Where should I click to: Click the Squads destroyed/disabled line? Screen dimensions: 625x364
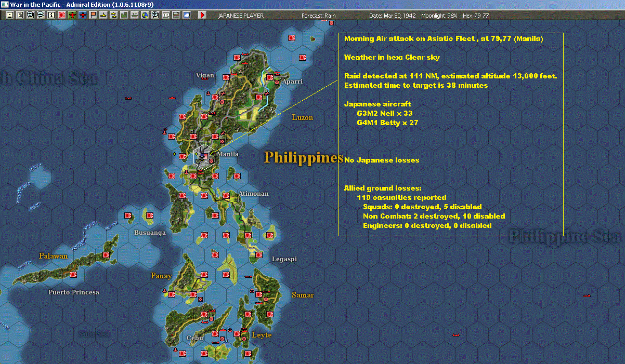pos(422,207)
